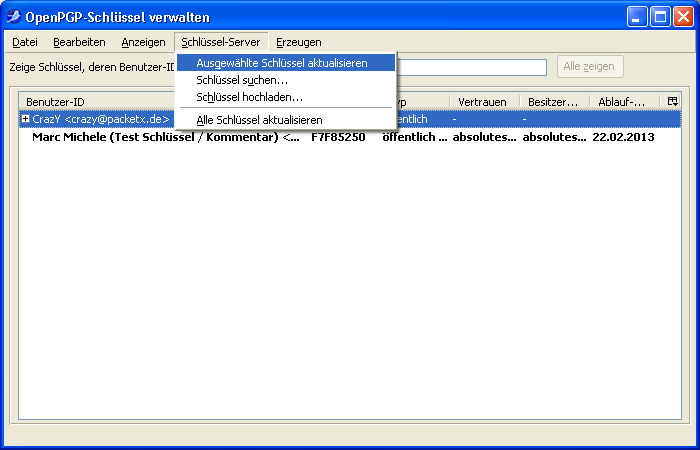
Task: Click the OpenPGP window title icon
Action: pos(14,17)
